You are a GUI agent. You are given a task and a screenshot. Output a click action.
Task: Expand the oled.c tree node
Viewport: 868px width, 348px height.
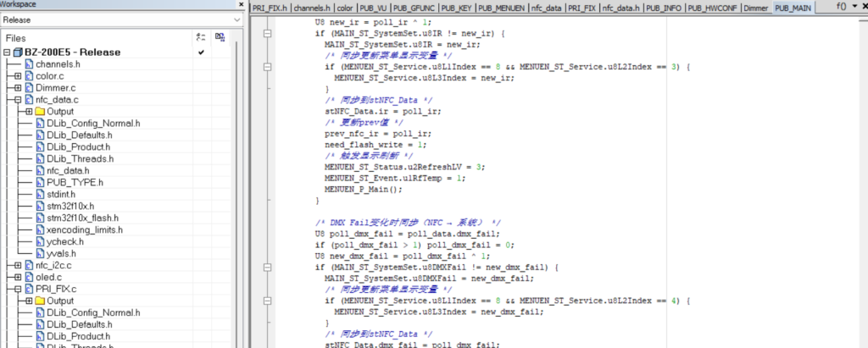[18, 277]
